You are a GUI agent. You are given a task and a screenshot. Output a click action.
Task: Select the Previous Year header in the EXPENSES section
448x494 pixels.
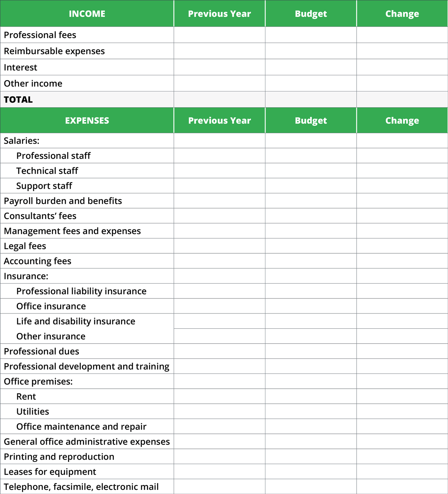[x=220, y=121]
